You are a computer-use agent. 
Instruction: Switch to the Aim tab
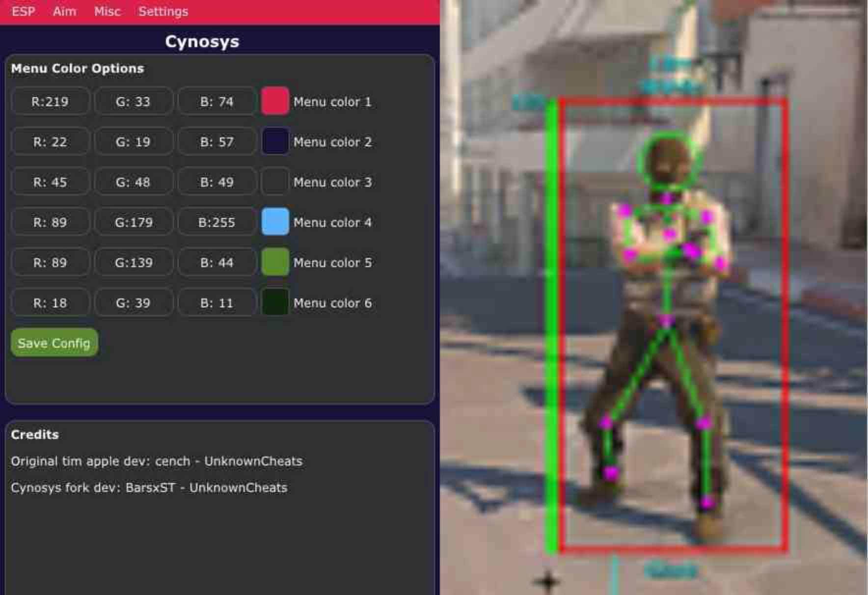[64, 11]
